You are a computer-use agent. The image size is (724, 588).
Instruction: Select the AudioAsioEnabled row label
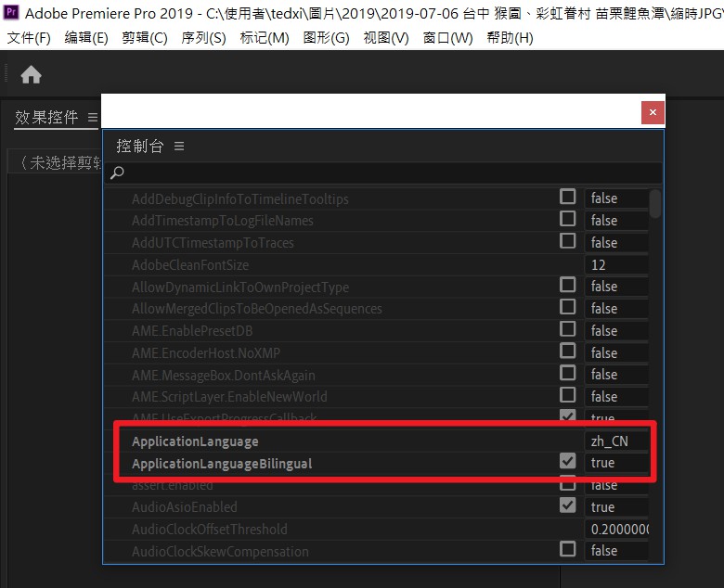184,507
